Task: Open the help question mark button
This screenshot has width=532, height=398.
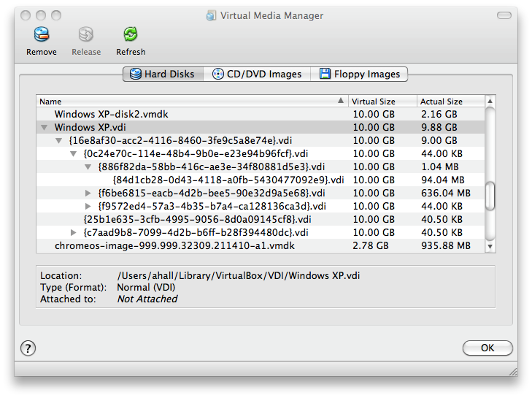Action: (28, 348)
